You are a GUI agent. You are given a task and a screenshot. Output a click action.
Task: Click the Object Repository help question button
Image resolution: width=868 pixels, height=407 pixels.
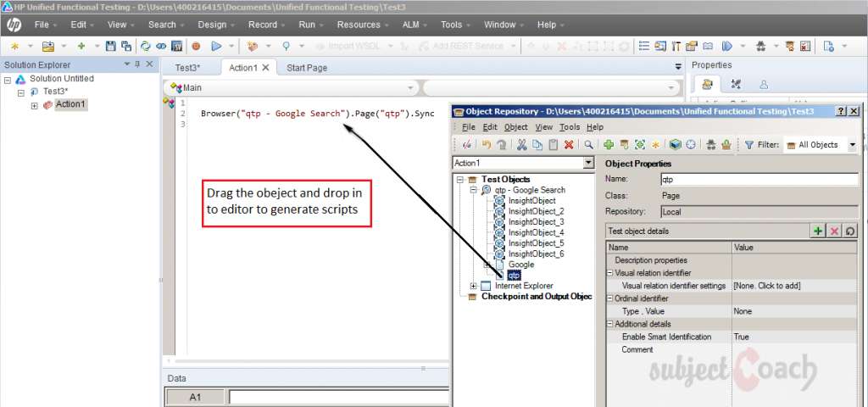pos(841,111)
